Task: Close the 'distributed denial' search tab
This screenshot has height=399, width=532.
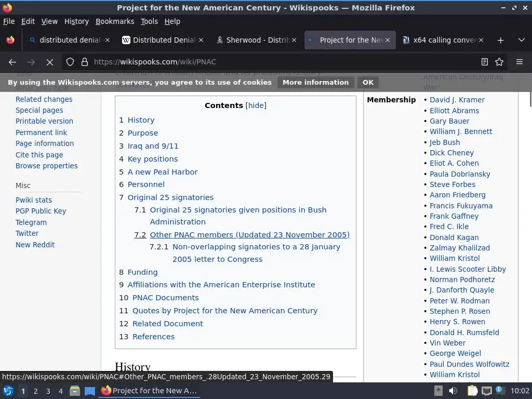Action: point(107,40)
